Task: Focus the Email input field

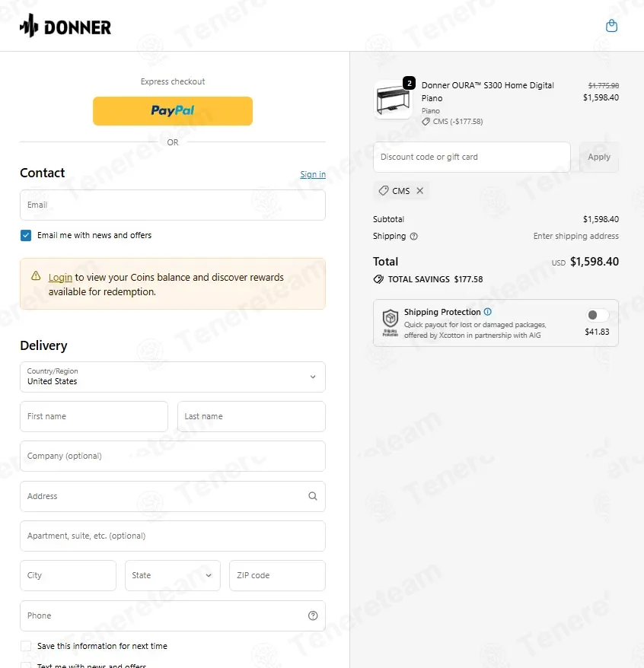Action: [x=173, y=205]
